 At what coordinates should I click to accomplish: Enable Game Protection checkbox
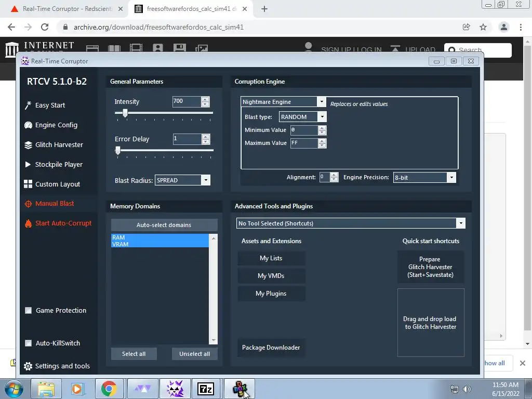[29, 311]
